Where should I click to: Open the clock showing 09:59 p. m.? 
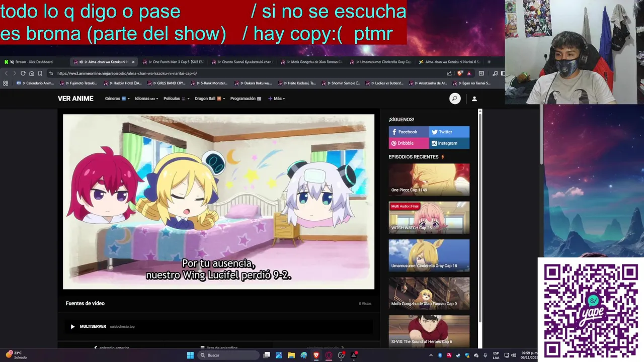pos(530,355)
